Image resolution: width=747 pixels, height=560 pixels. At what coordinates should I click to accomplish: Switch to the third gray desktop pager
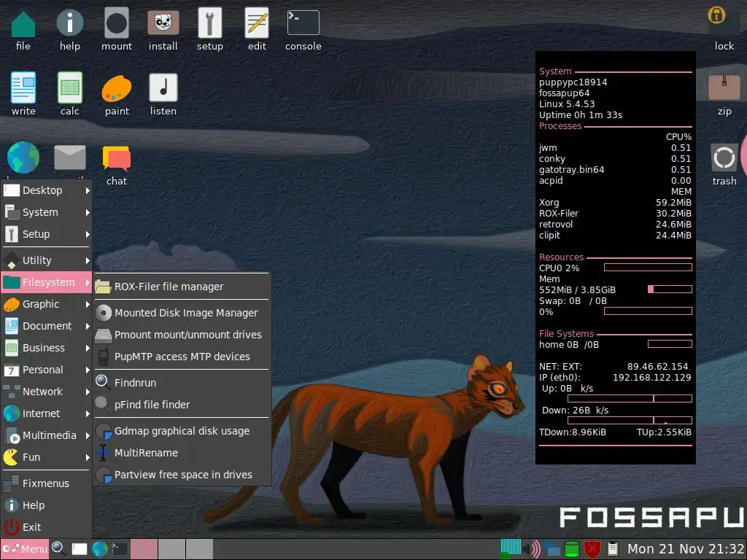(x=199, y=550)
